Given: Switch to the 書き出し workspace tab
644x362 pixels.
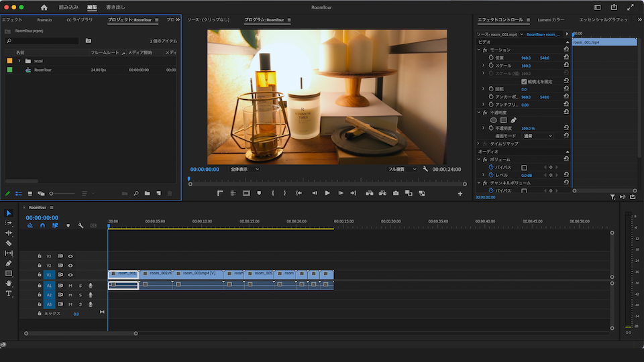Looking at the screenshot, I should (115, 7).
